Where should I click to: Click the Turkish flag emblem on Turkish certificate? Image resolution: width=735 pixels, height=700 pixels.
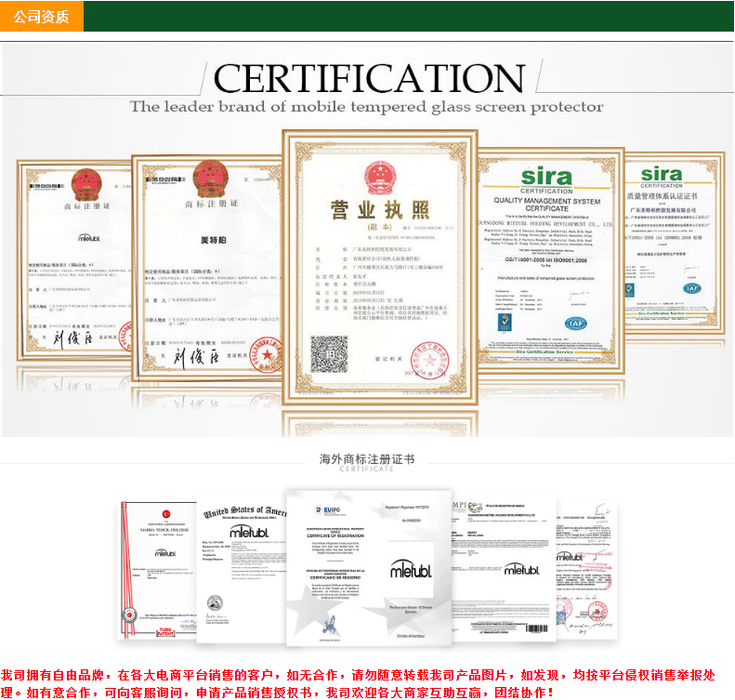166,514
